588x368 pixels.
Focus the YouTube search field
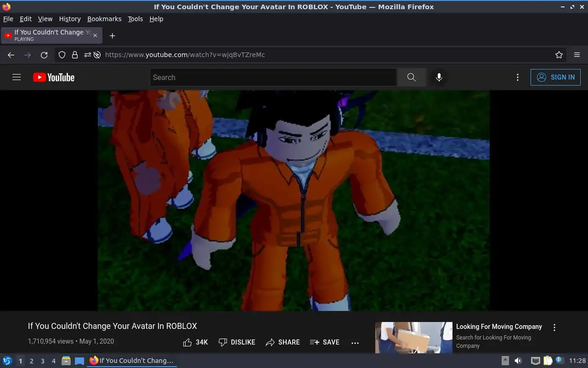pos(273,77)
